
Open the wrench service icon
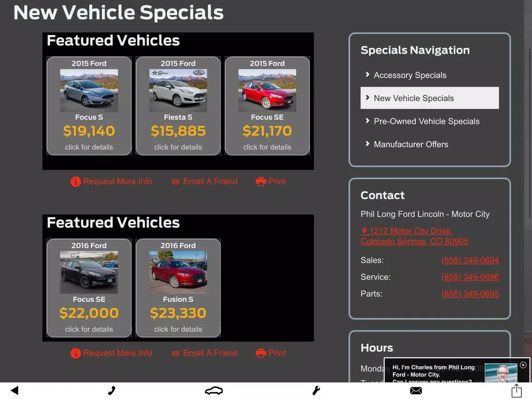tap(316, 391)
